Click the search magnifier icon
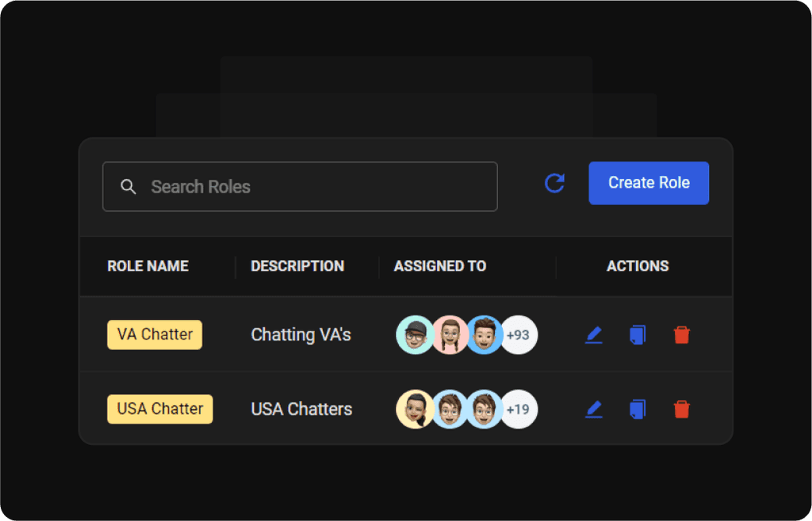The height and width of the screenshot is (521, 812). click(128, 186)
